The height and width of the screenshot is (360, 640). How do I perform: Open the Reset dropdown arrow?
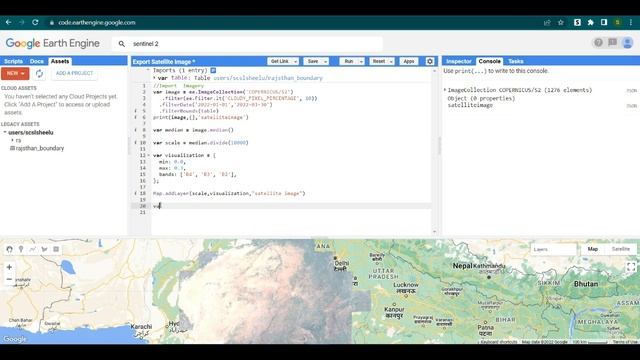[x=391, y=61]
